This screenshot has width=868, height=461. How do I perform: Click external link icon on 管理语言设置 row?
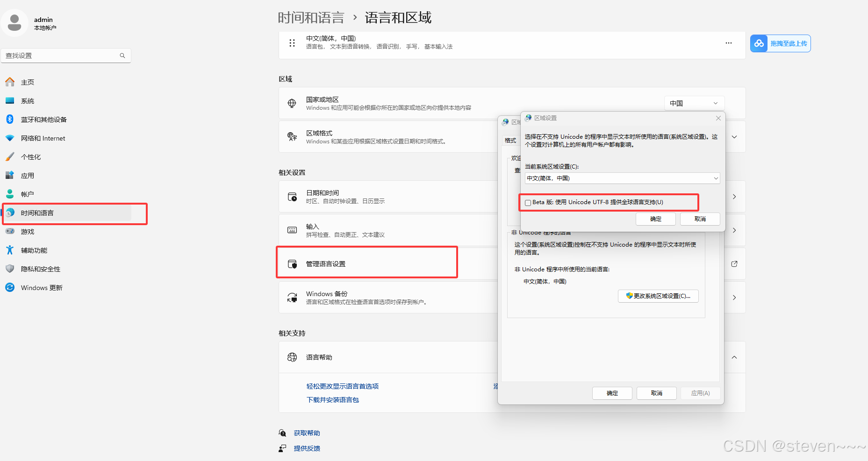tap(734, 264)
